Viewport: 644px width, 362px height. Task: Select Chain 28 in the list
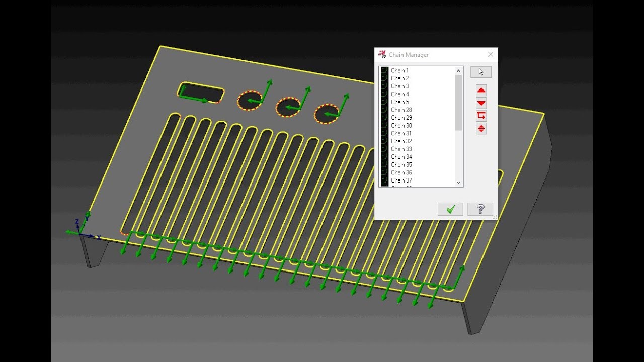(401, 110)
